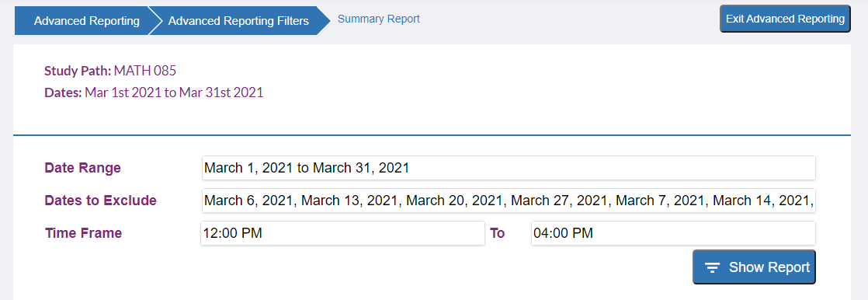Click the Date Range label
This screenshot has height=300, width=868.
(82, 168)
